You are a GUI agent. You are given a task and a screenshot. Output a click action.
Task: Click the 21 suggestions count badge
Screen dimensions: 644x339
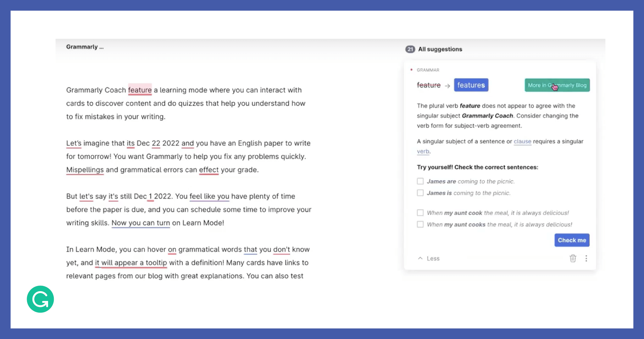click(410, 49)
